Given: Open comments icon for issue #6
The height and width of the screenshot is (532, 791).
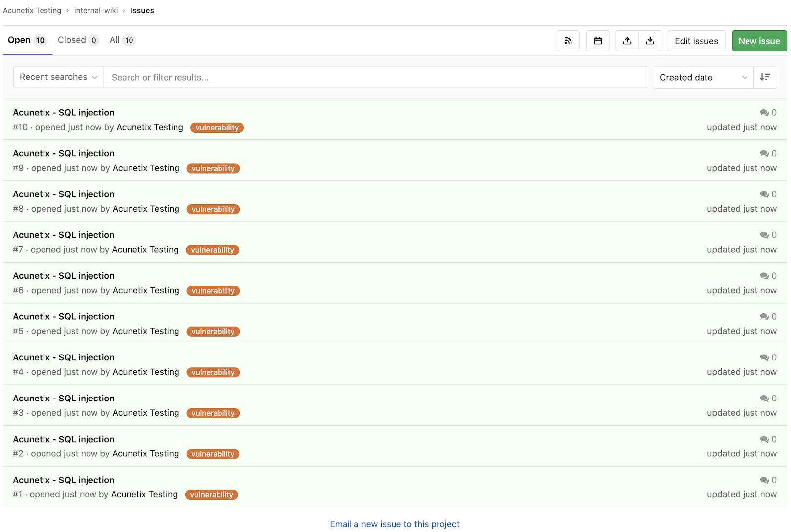Looking at the screenshot, I should click(764, 276).
